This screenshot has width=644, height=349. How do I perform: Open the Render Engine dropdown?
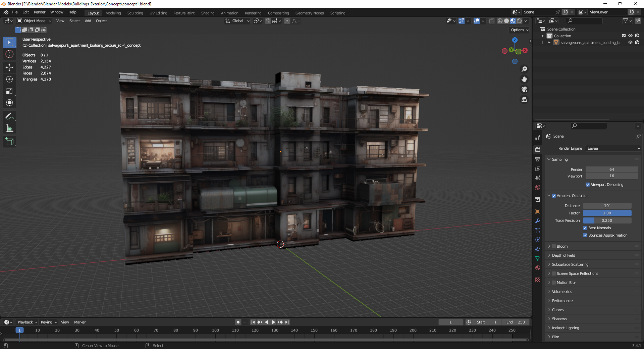coord(612,148)
